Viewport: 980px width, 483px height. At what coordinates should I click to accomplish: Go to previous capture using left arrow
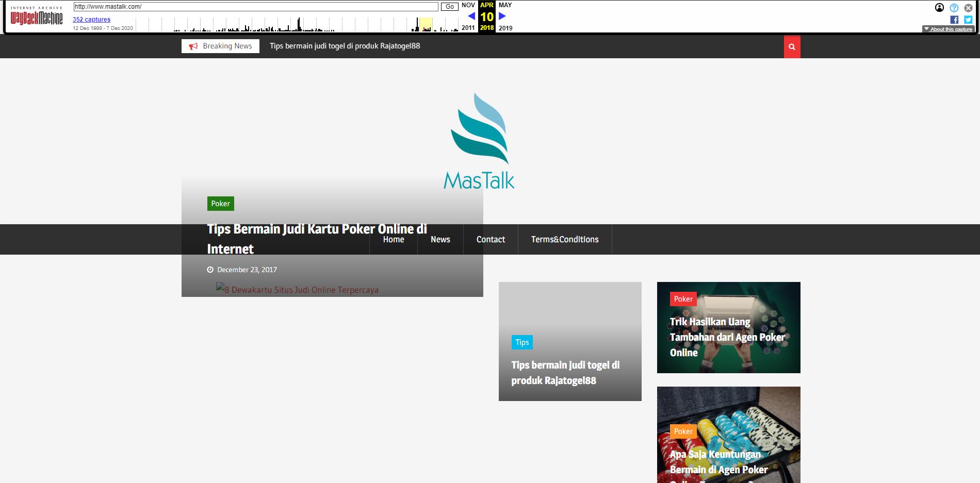pos(471,16)
